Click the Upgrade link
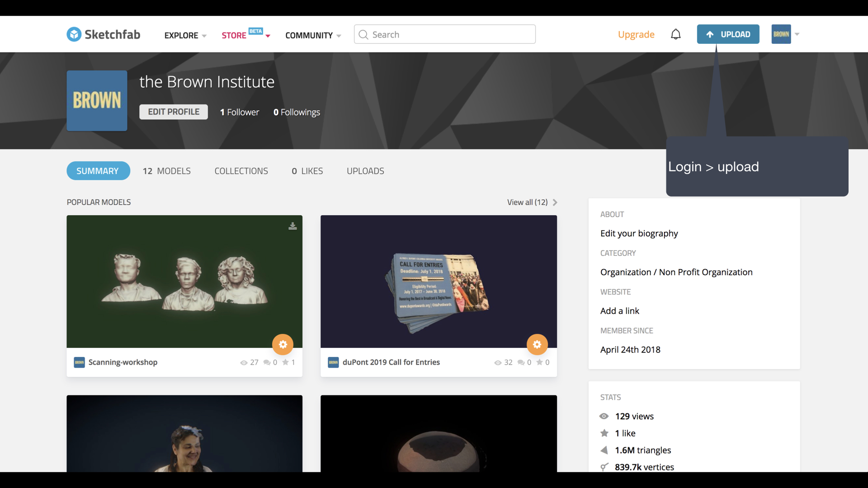The image size is (868, 488). 636,34
